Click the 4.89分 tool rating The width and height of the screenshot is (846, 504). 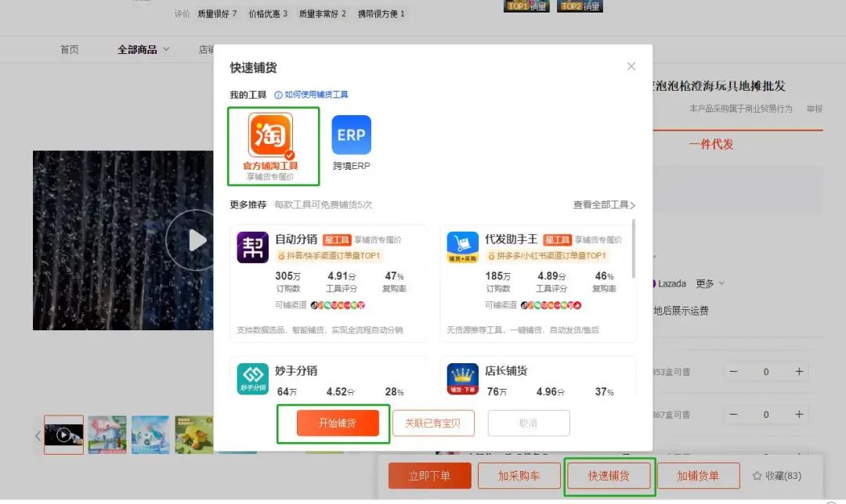pyautogui.click(x=551, y=276)
